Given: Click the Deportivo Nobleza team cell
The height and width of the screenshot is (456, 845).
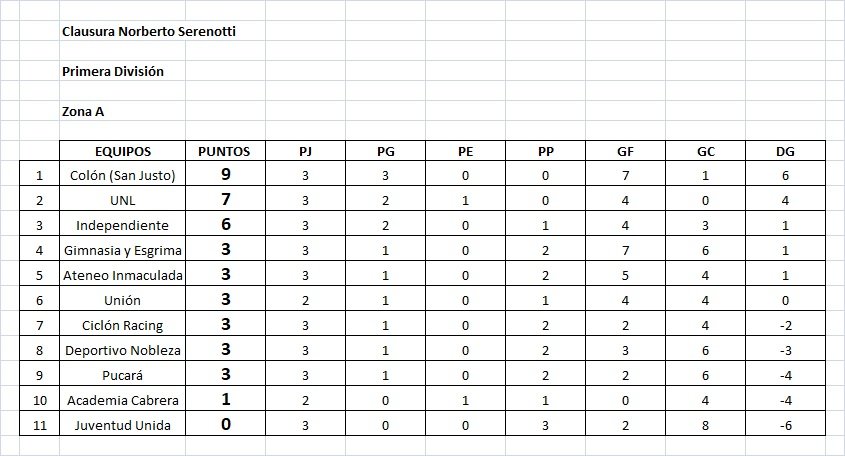Looking at the screenshot, I should [x=122, y=350].
